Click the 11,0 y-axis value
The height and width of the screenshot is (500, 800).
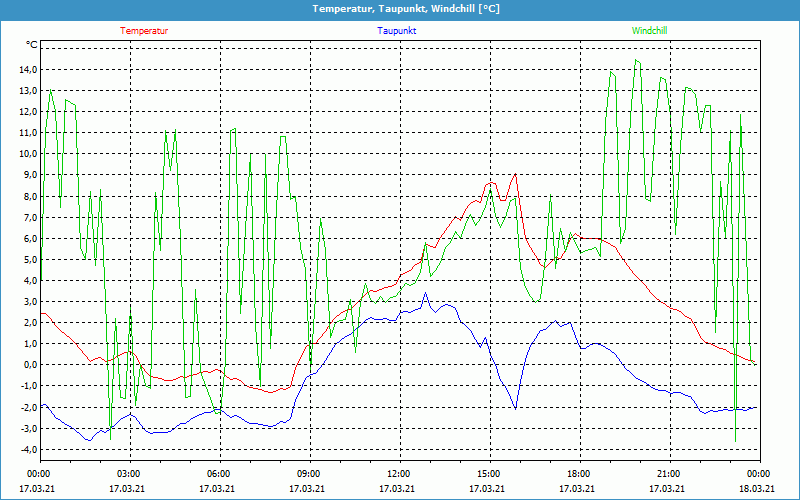tap(29, 133)
